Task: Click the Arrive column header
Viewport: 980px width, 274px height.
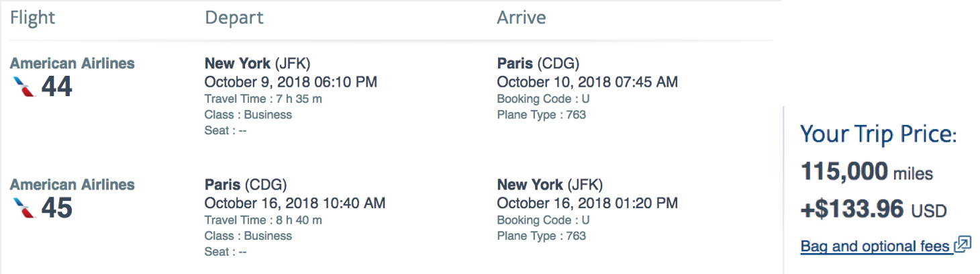Action: coord(522,17)
